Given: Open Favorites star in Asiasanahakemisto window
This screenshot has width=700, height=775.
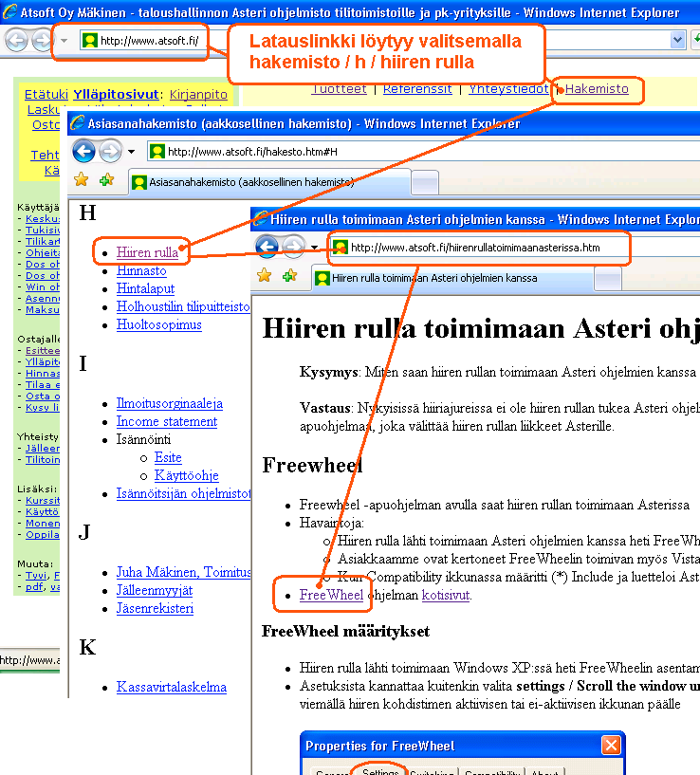Looking at the screenshot, I should [82, 180].
